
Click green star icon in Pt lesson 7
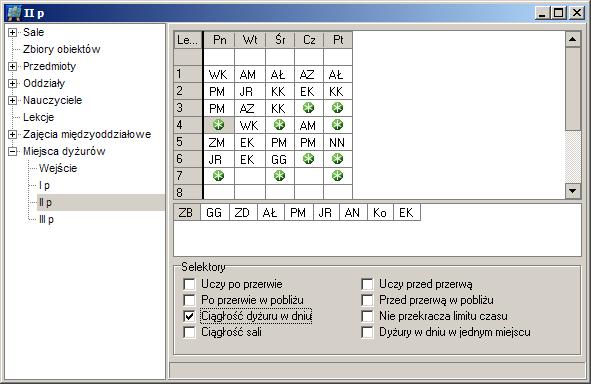point(337,176)
